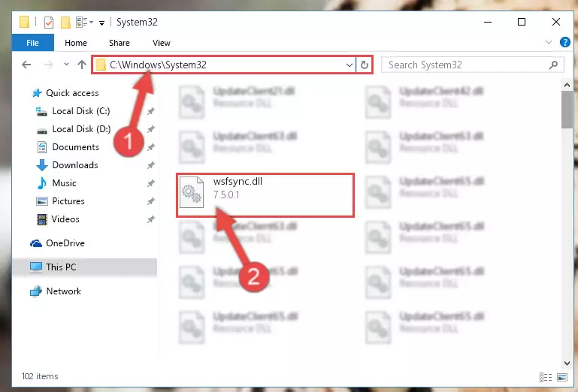Go forward with the Forward arrow
This screenshot has width=578, height=392.
pyautogui.click(x=48, y=65)
